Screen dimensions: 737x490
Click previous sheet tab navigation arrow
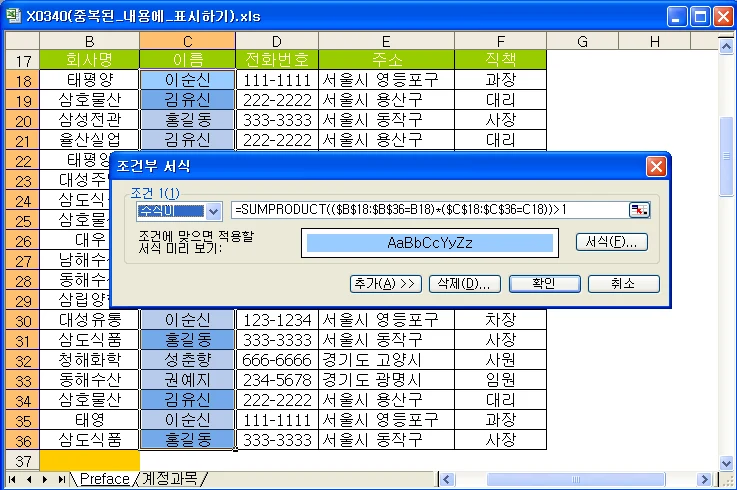29,480
